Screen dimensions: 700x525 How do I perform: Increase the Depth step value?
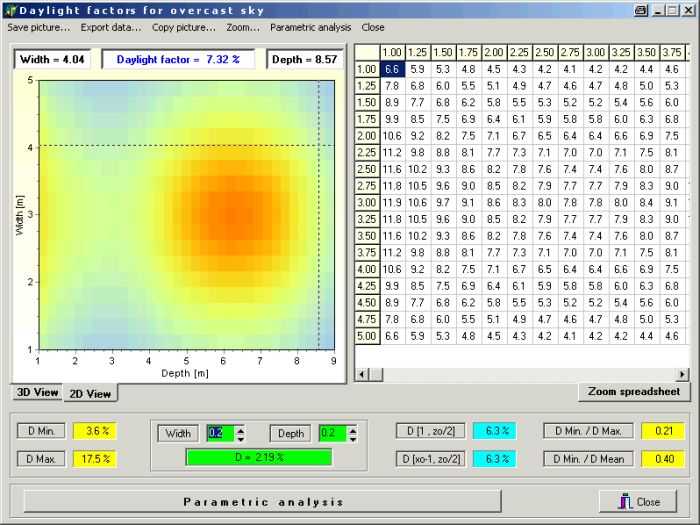(x=353, y=430)
